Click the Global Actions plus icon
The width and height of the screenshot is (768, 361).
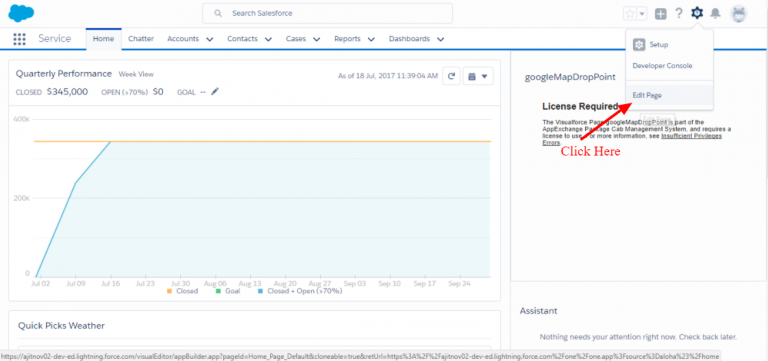pyautogui.click(x=661, y=14)
